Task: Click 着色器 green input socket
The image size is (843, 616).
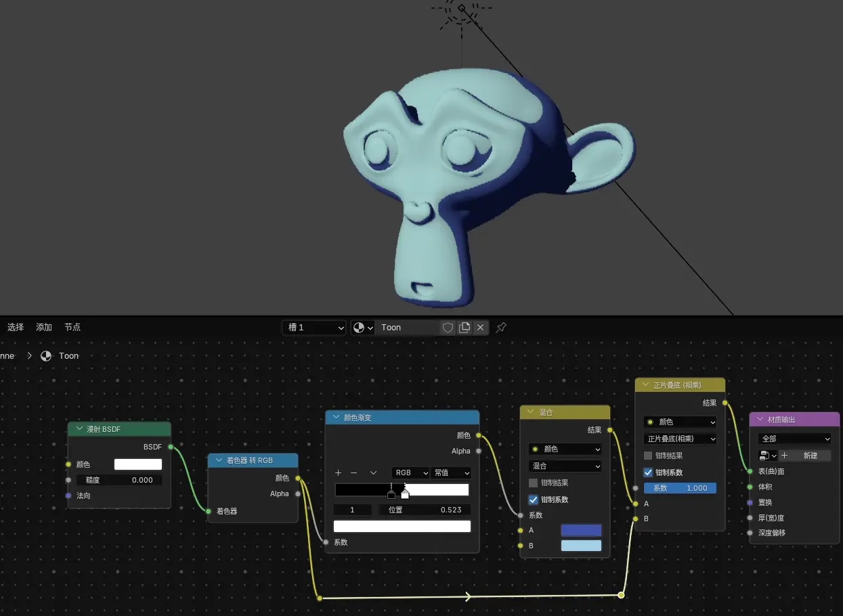Action: [209, 511]
